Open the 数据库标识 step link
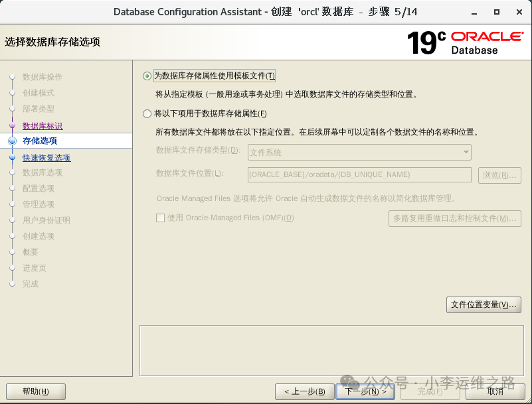Viewport: 532px width, 404px height. click(x=43, y=126)
